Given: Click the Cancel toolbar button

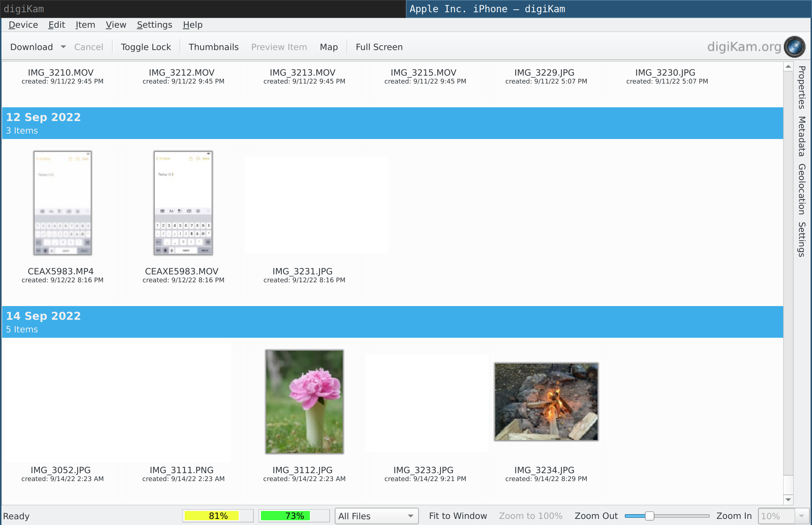Looking at the screenshot, I should [x=89, y=47].
